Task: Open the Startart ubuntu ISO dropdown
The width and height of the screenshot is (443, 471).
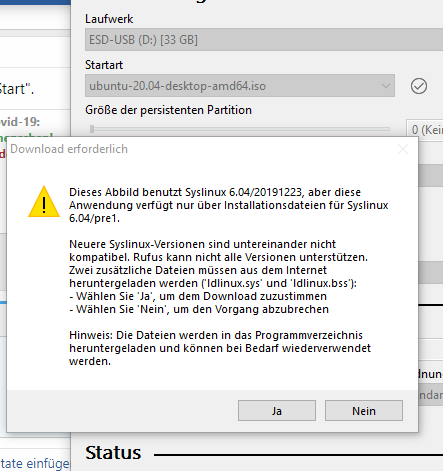Action: pos(240,86)
